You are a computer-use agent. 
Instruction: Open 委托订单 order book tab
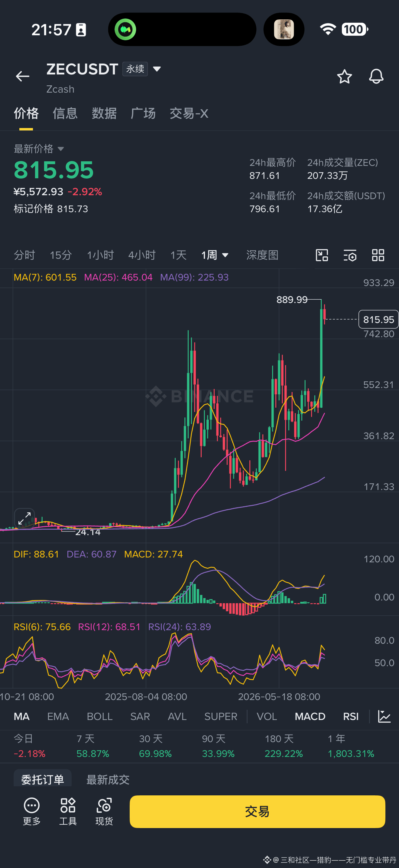click(42, 779)
